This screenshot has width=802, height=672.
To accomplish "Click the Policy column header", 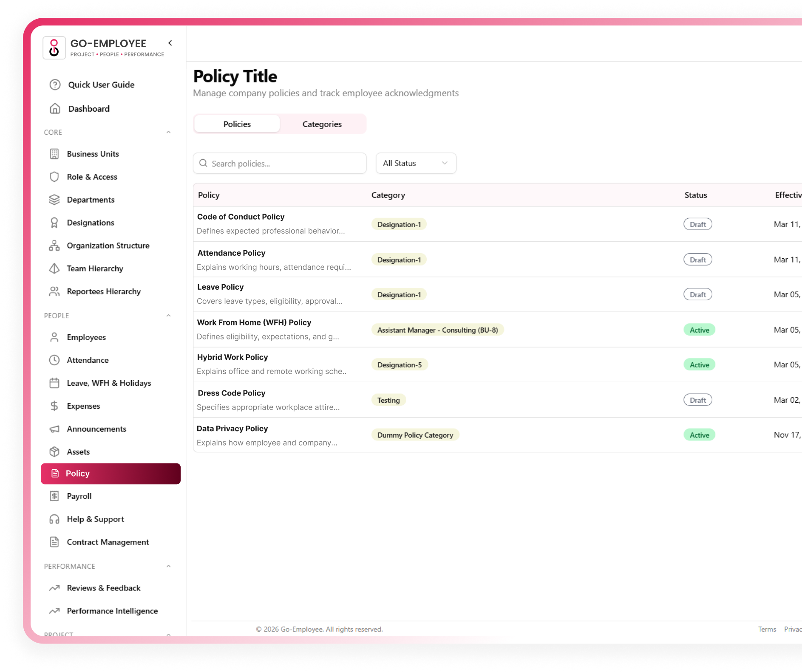I will (209, 195).
